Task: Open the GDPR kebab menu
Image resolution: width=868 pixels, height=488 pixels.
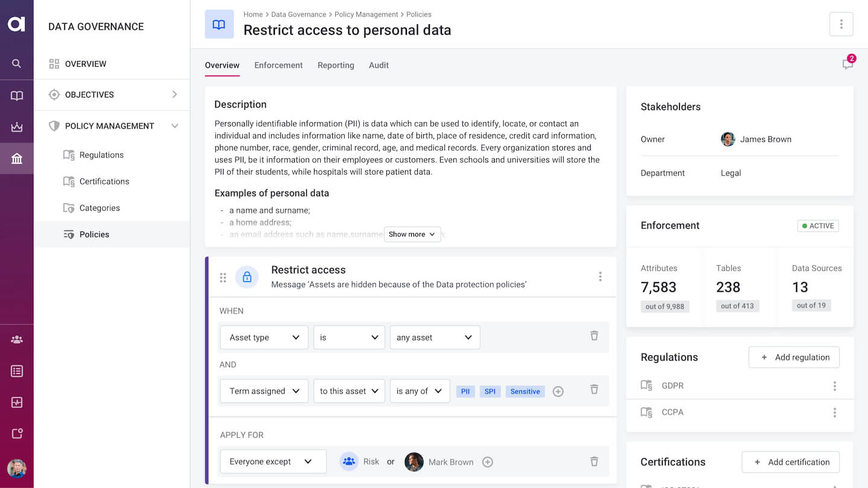Action: tap(835, 386)
